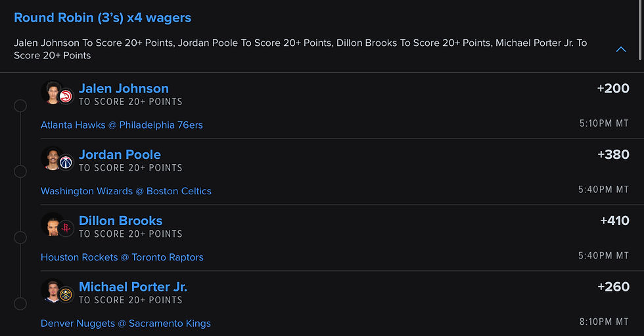Click the Washington Wizards team logo
Screen dimensions: 644x336
pyautogui.click(x=66, y=162)
